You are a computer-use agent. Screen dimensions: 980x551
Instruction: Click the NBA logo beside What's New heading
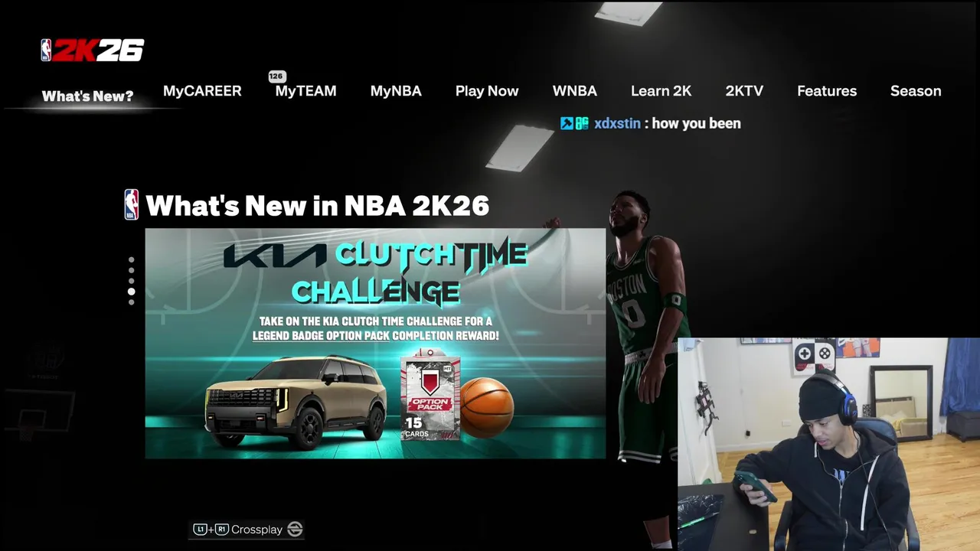[132, 205]
